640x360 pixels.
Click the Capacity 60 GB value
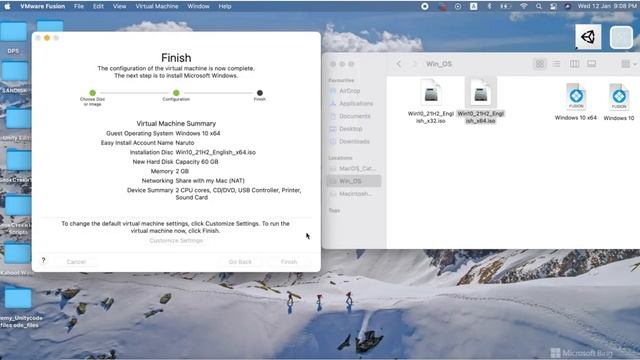[197, 162]
